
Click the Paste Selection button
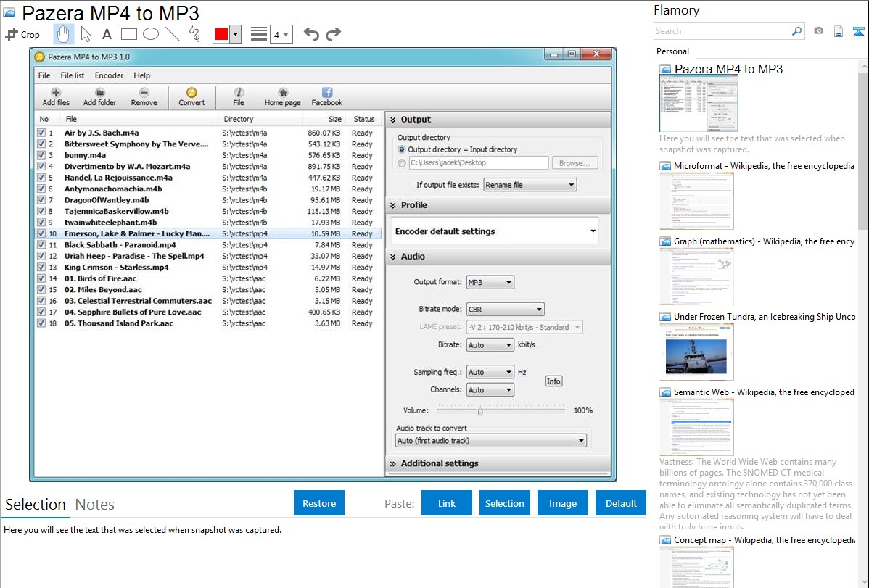(505, 503)
